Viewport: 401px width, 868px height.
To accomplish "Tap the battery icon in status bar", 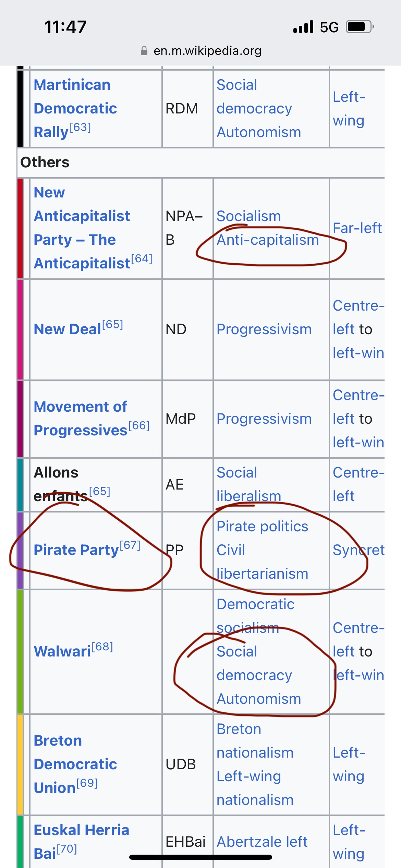I will click(360, 27).
